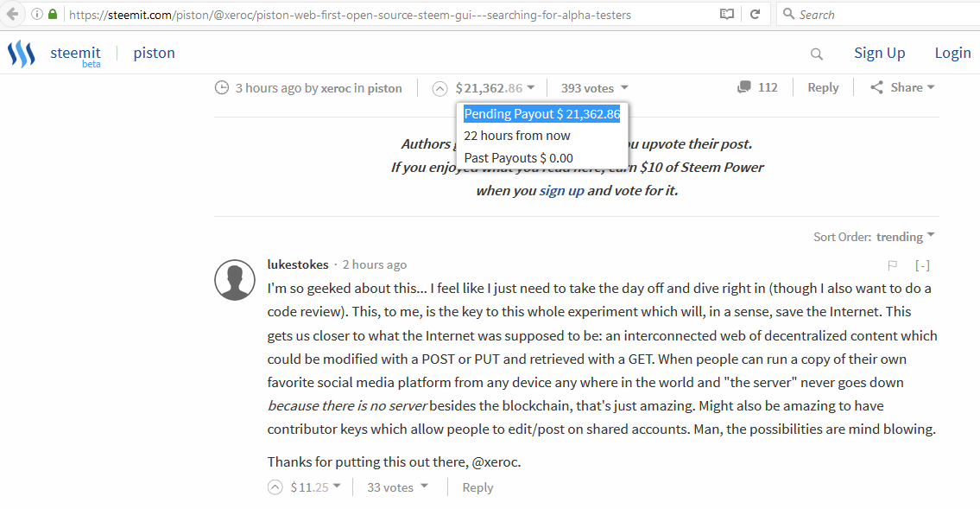Viewport: 980px width, 509px height.
Task: Upvote the lukestokes comment
Action: (275, 487)
